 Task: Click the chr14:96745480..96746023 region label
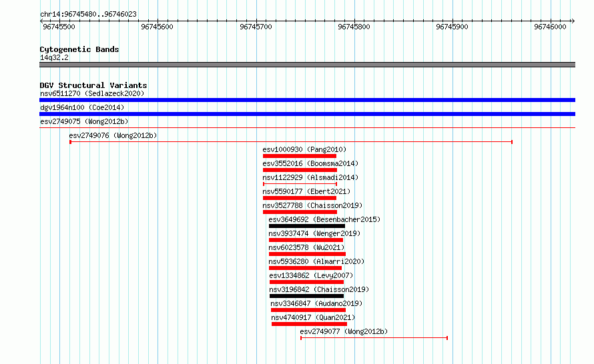pyautogui.click(x=88, y=14)
